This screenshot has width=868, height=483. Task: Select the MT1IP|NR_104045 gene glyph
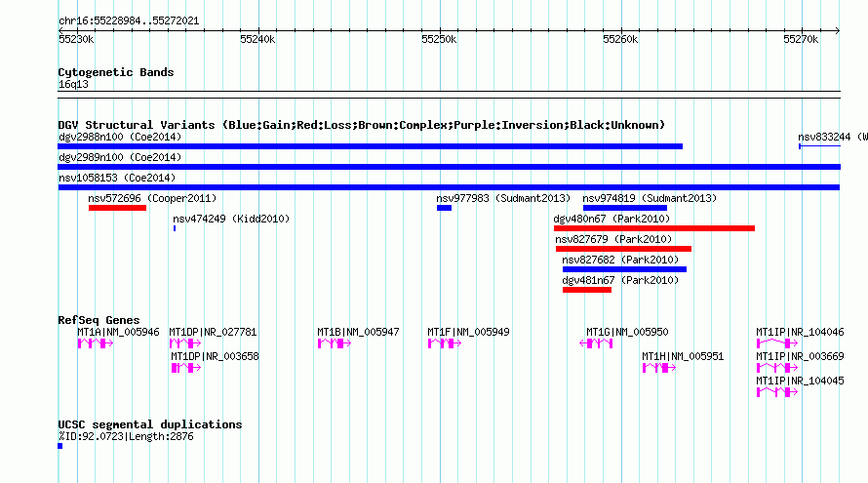click(x=777, y=392)
